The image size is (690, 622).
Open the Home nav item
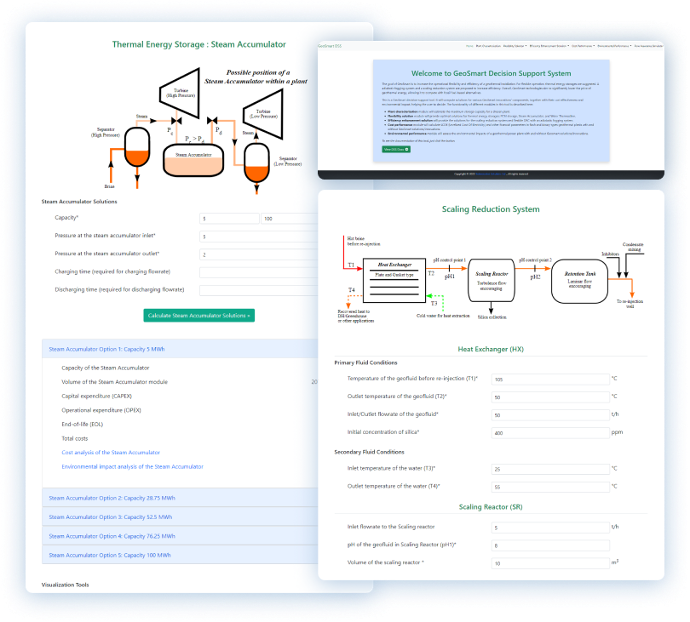point(470,46)
